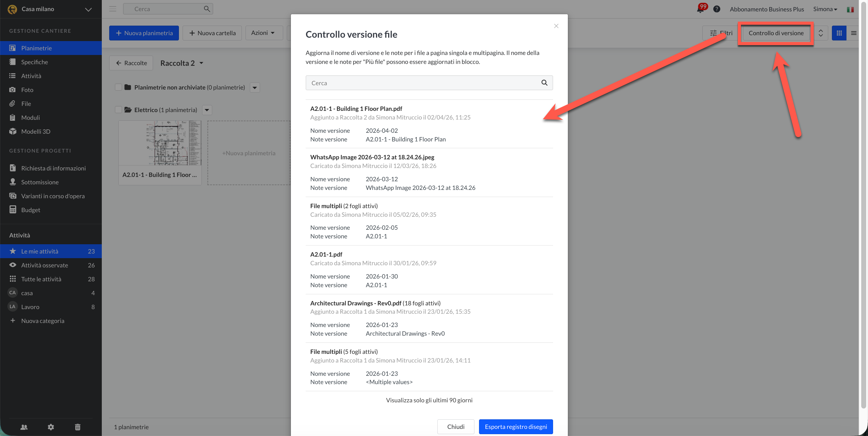Click the search magnifier in dialog

pyautogui.click(x=544, y=83)
